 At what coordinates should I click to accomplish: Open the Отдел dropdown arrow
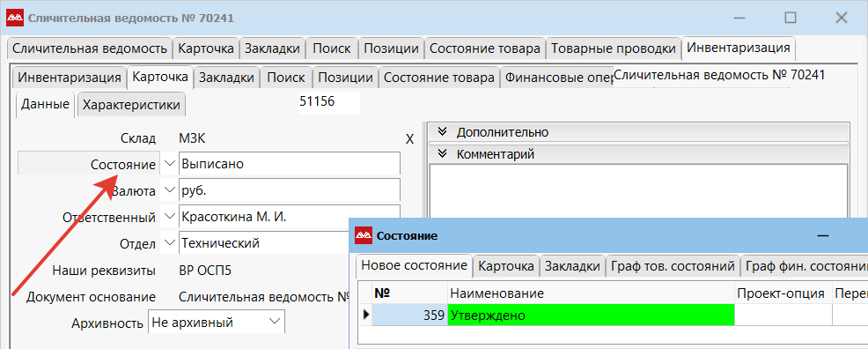click(169, 242)
